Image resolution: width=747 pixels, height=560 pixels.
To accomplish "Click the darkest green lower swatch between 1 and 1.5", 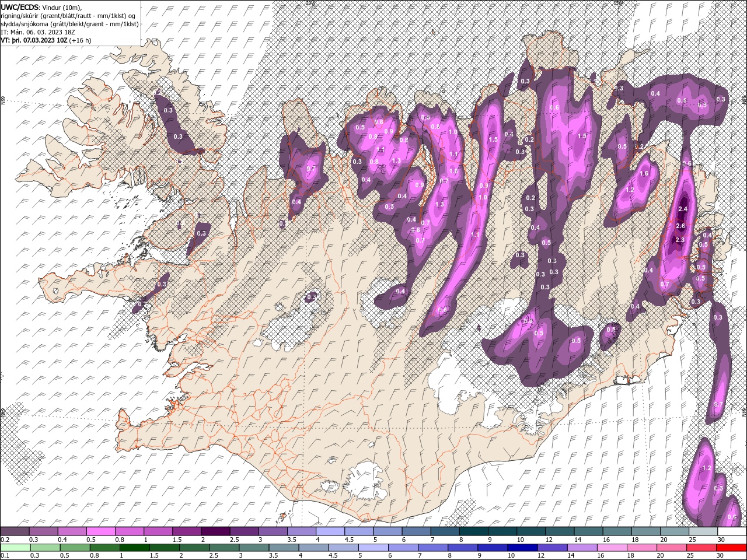I will (x=135, y=548).
